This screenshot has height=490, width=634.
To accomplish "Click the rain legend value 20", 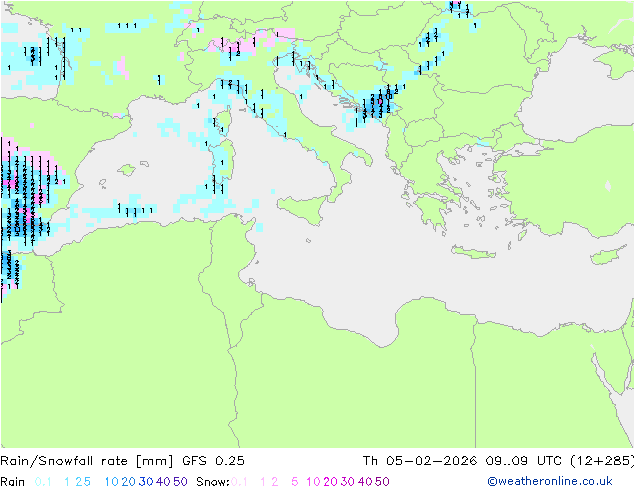I will point(128,482).
